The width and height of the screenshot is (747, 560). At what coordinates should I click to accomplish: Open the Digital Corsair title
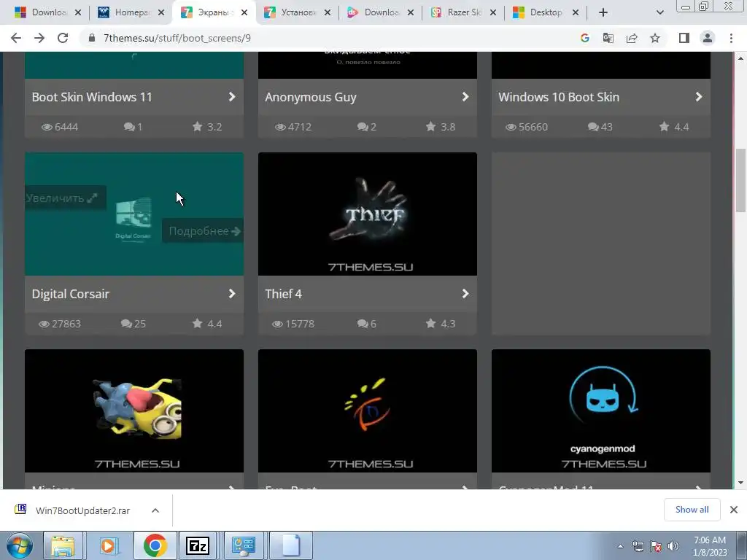click(71, 294)
